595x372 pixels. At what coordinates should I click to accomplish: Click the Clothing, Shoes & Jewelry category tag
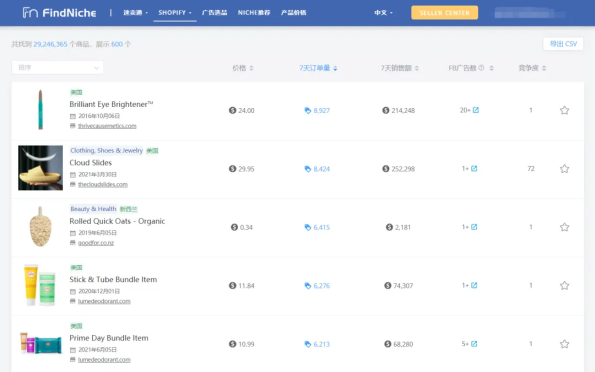(107, 151)
